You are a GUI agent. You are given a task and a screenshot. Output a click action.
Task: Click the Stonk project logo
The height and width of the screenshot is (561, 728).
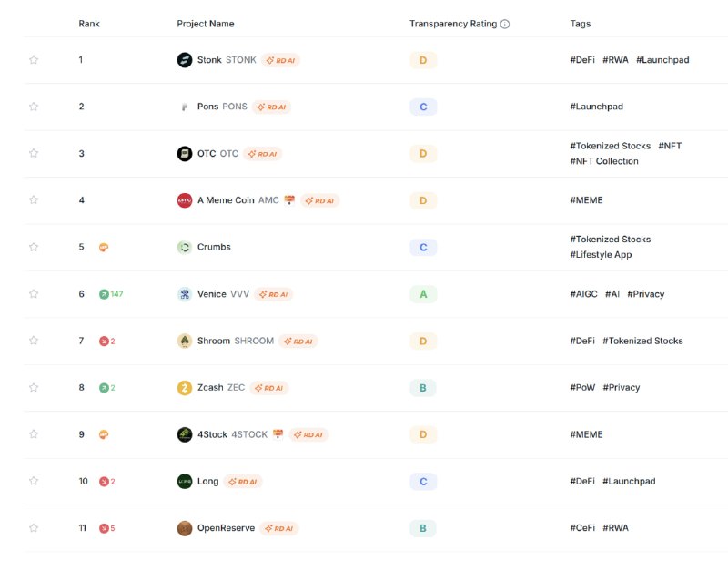coord(185,60)
